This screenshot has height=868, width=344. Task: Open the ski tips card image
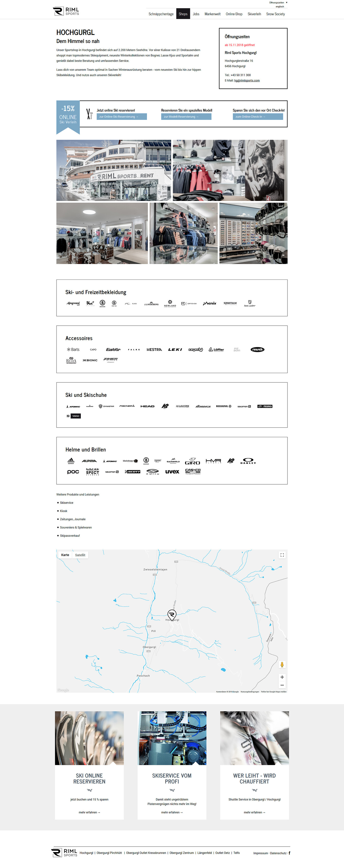[89, 738]
